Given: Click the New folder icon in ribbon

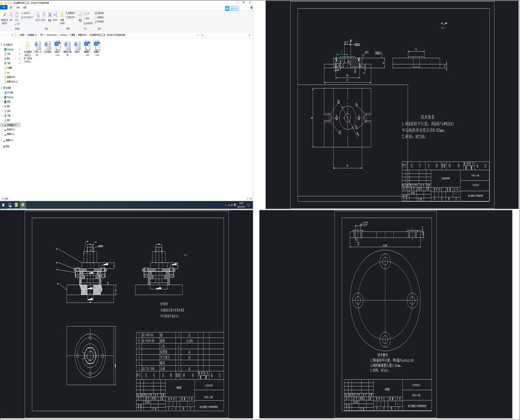Looking at the screenshot, I should pos(62,15).
